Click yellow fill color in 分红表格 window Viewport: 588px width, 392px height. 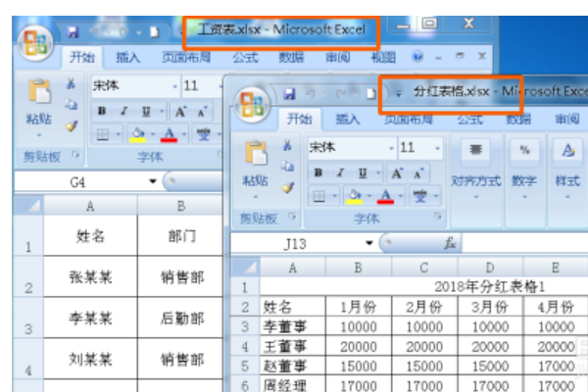tap(355, 196)
